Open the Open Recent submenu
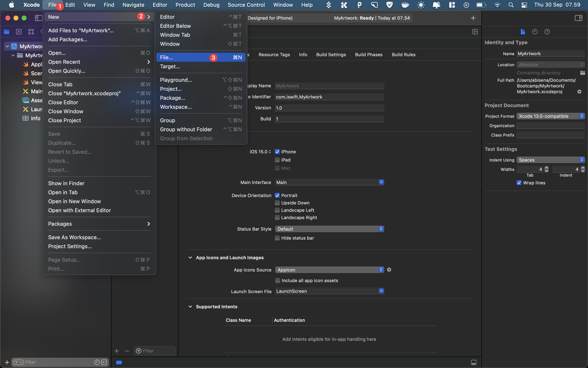This screenshot has width=588, height=368. click(99, 62)
